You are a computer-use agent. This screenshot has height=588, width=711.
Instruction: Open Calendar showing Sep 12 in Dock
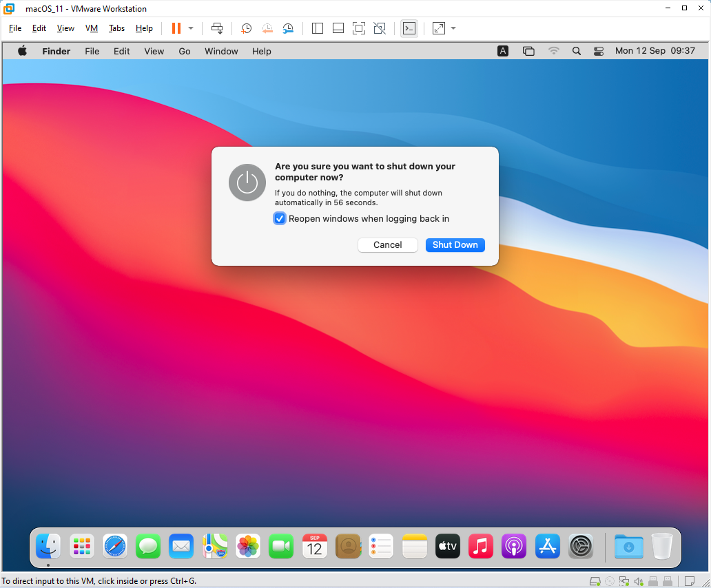[x=315, y=546]
